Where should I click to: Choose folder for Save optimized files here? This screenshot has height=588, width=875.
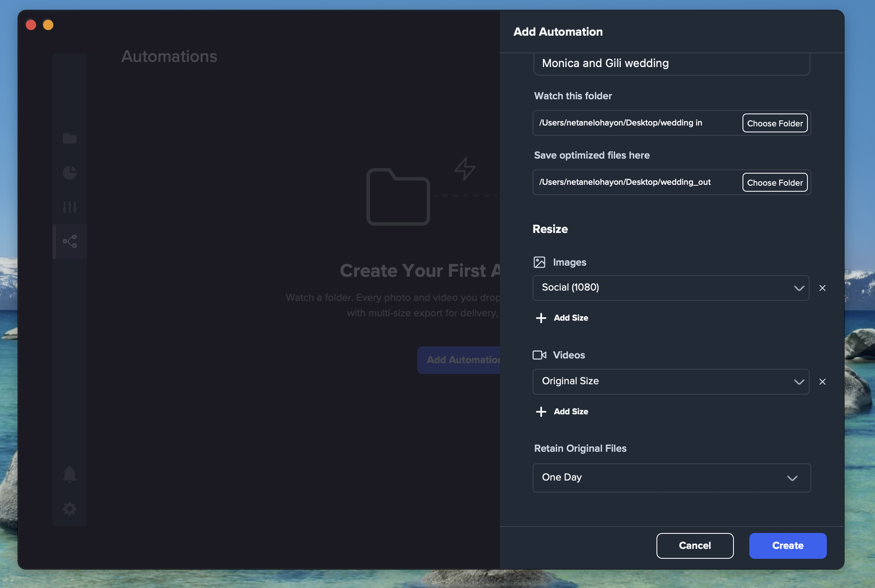775,183
